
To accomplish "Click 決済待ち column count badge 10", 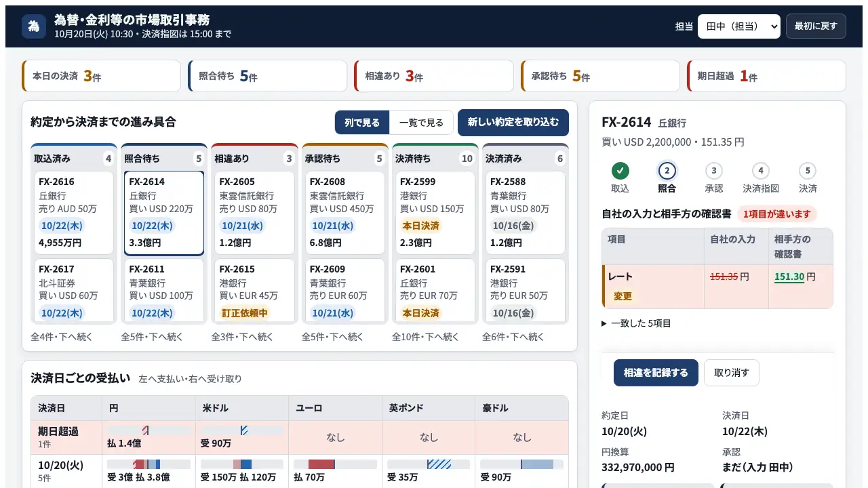I will (x=467, y=159).
